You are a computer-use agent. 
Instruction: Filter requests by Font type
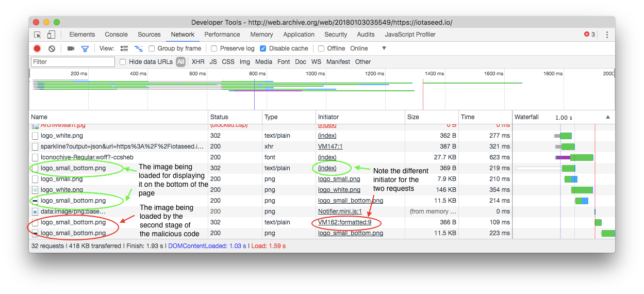point(284,62)
